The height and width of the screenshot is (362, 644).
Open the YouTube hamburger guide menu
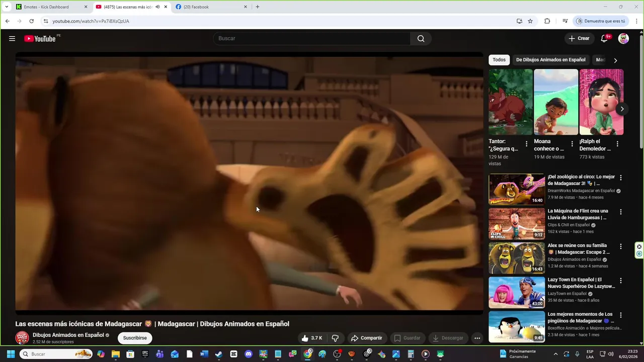(12, 39)
